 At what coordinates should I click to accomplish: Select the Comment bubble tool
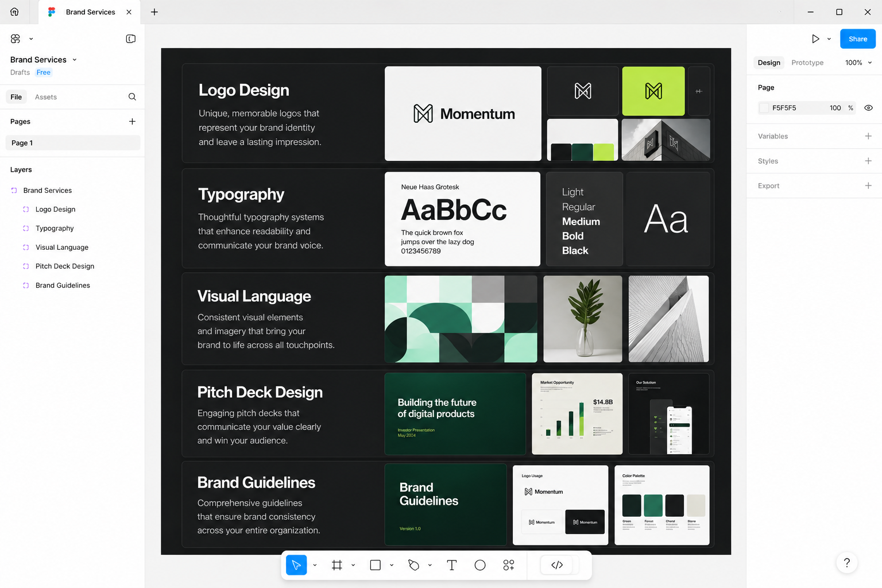tap(480, 565)
